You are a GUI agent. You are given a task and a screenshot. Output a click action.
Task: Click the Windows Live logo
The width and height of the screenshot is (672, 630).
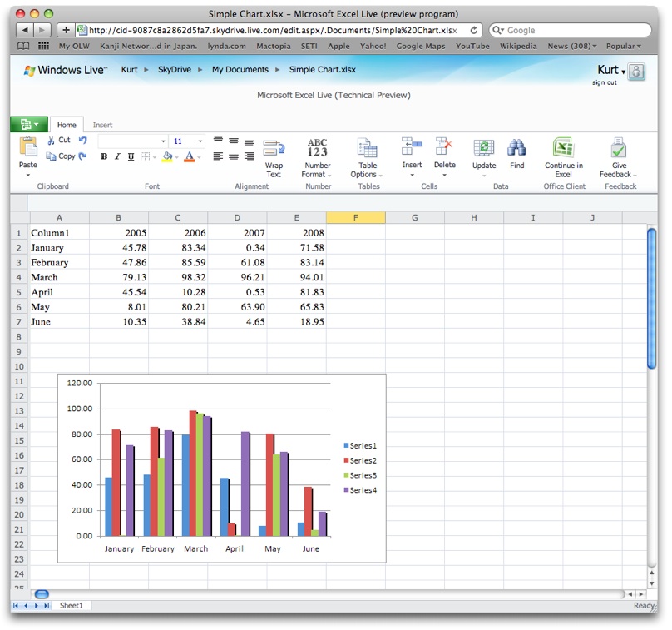66,70
